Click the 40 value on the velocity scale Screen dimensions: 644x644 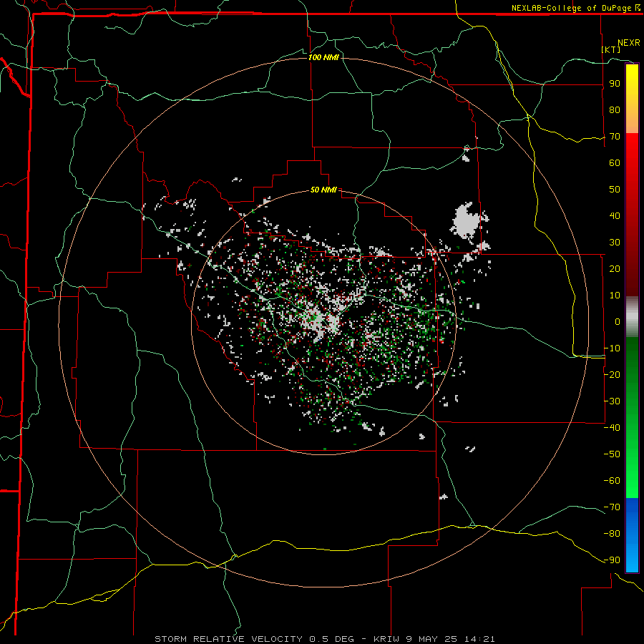coord(615,216)
